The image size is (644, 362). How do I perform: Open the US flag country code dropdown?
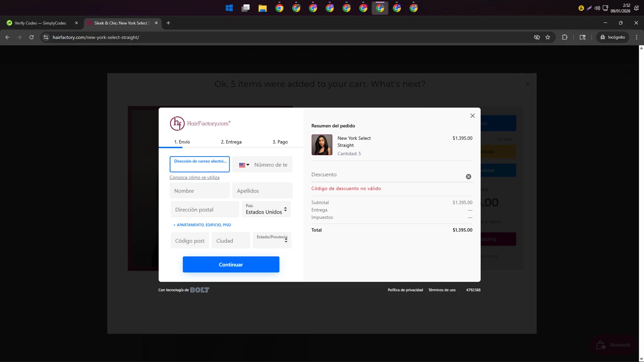(244, 165)
